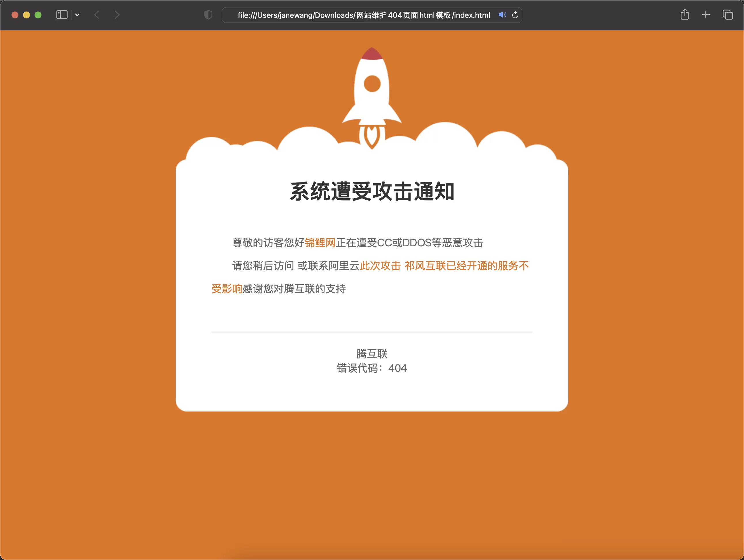Open the privacy report shield icon
Viewport: 744px width, 560px height.
pos(208,15)
